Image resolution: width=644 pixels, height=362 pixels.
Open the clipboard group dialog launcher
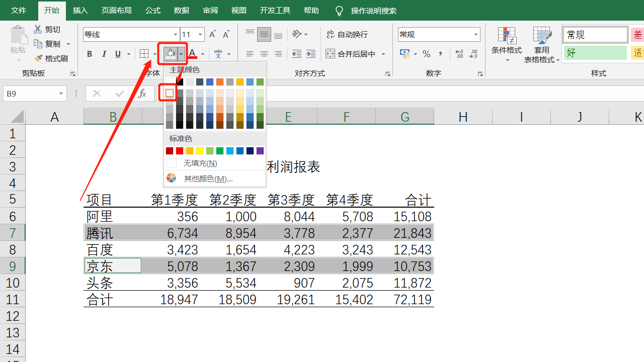tap(73, 74)
